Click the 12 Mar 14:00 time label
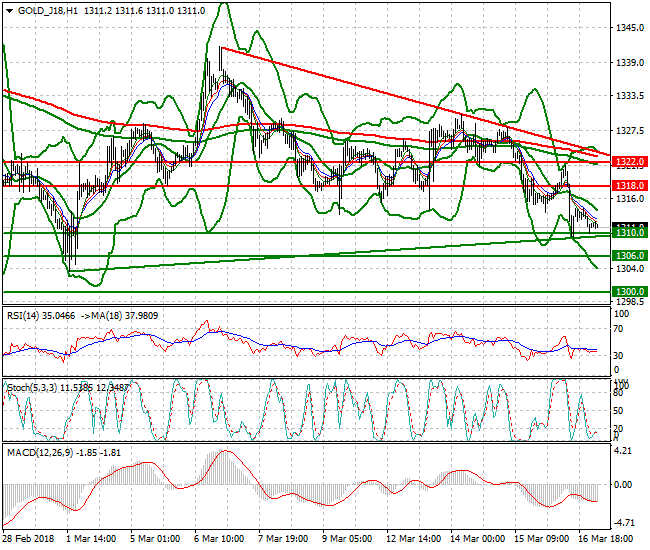650x550 pixels. coord(414,539)
